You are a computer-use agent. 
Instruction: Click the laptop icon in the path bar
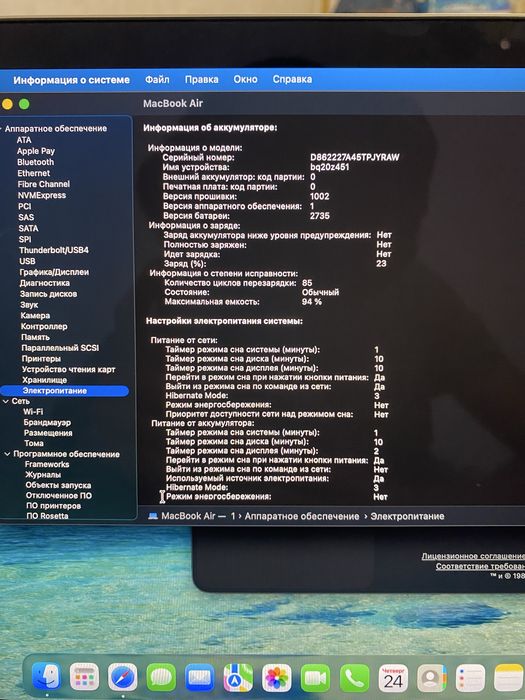(153, 516)
